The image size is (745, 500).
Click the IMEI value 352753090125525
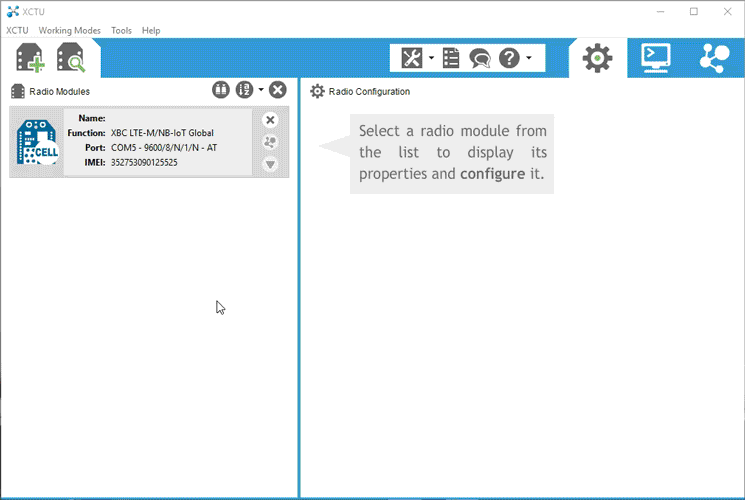(x=144, y=163)
